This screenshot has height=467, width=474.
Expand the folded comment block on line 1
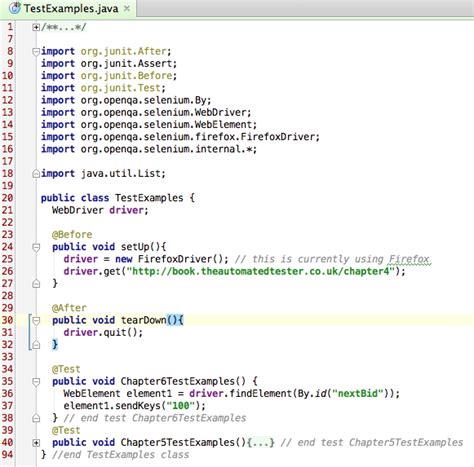36,27
